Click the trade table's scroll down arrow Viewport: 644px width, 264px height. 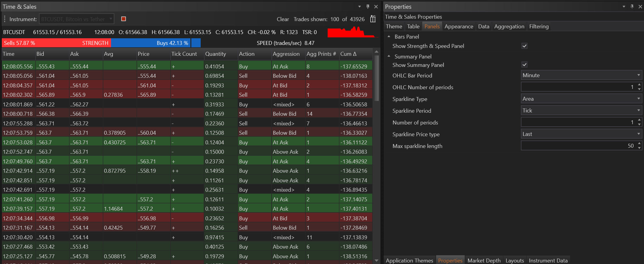pyautogui.click(x=376, y=260)
